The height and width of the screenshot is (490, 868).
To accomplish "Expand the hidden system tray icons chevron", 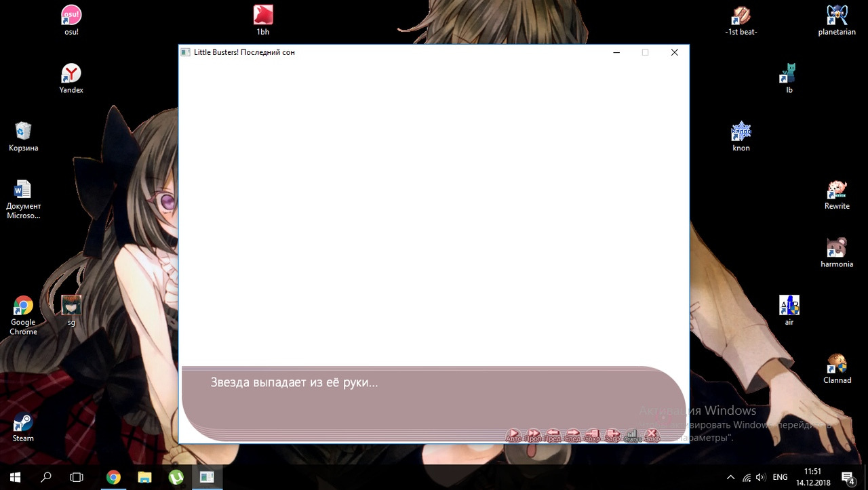I will pos(730,477).
